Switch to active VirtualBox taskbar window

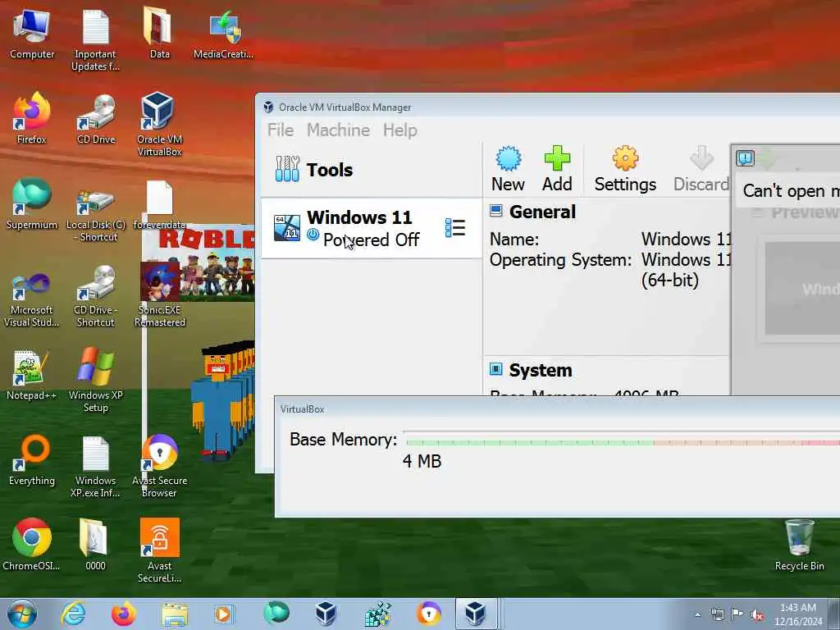[x=476, y=614]
